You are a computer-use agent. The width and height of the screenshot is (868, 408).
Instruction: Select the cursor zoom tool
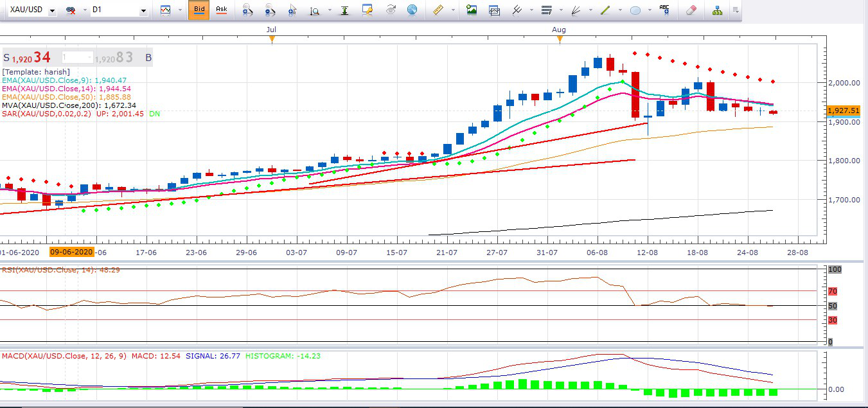[x=292, y=10]
